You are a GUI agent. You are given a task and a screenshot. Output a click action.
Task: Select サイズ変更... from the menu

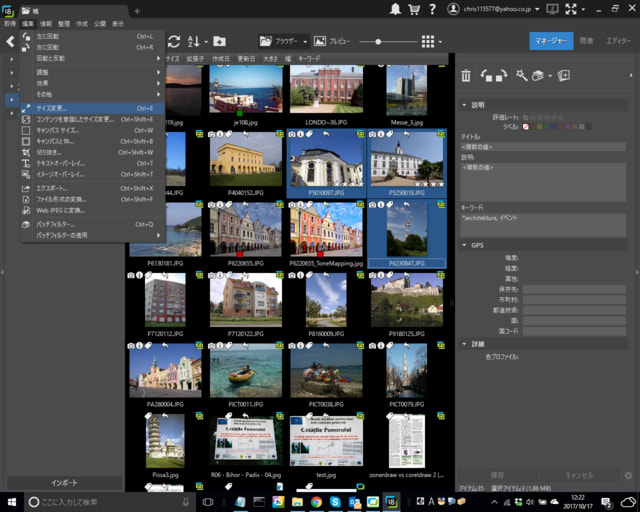pos(53,108)
